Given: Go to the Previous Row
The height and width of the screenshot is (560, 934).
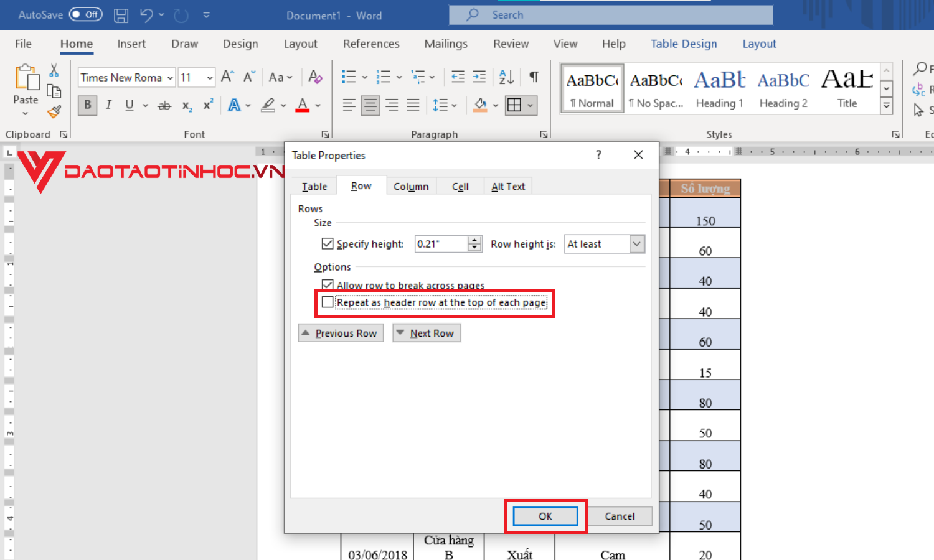Looking at the screenshot, I should pos(341,334).
